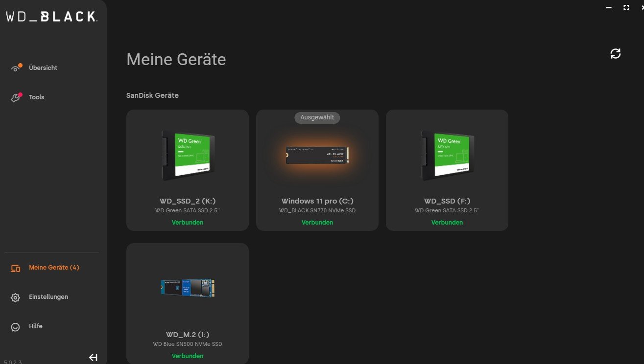Click the version number 5.0.2.3
This screenshot has width=644, height=364.
(13, 362)
